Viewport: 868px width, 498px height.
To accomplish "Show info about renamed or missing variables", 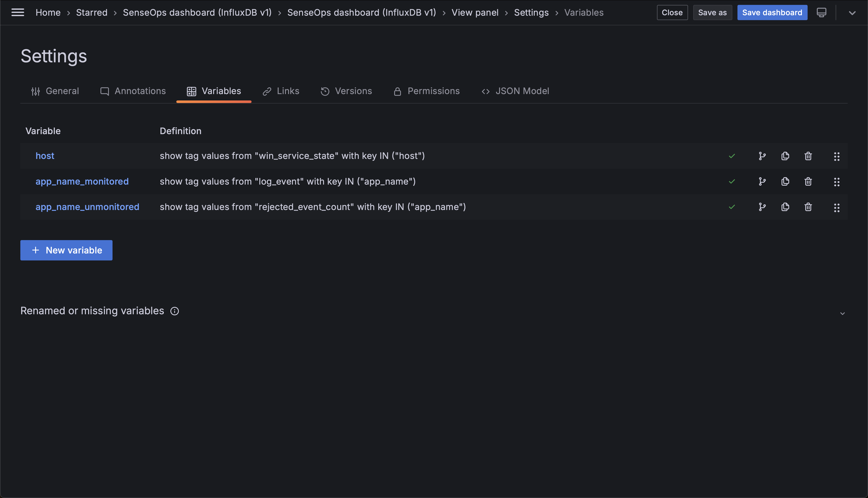I will tap(174, 311).
